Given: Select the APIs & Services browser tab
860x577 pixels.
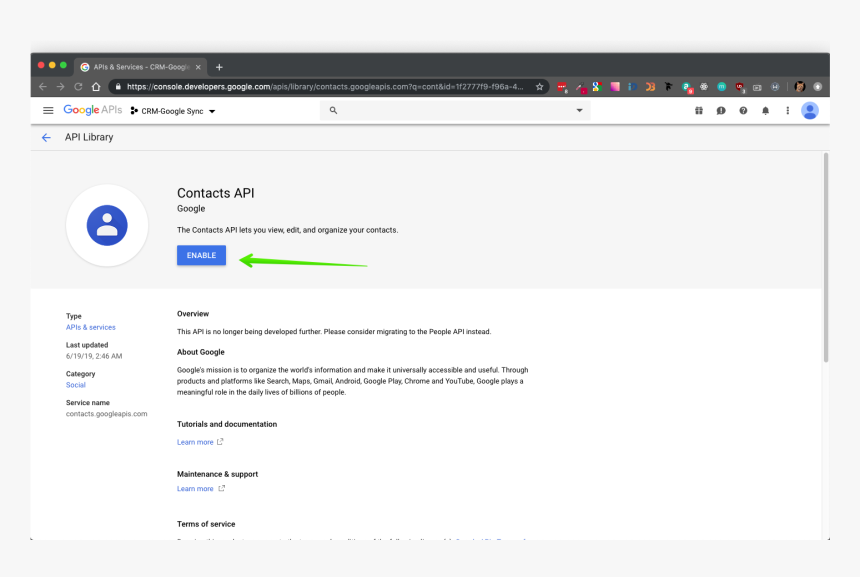Looking at the screenshot, I should pyautogui.click(x=140, y=67).
